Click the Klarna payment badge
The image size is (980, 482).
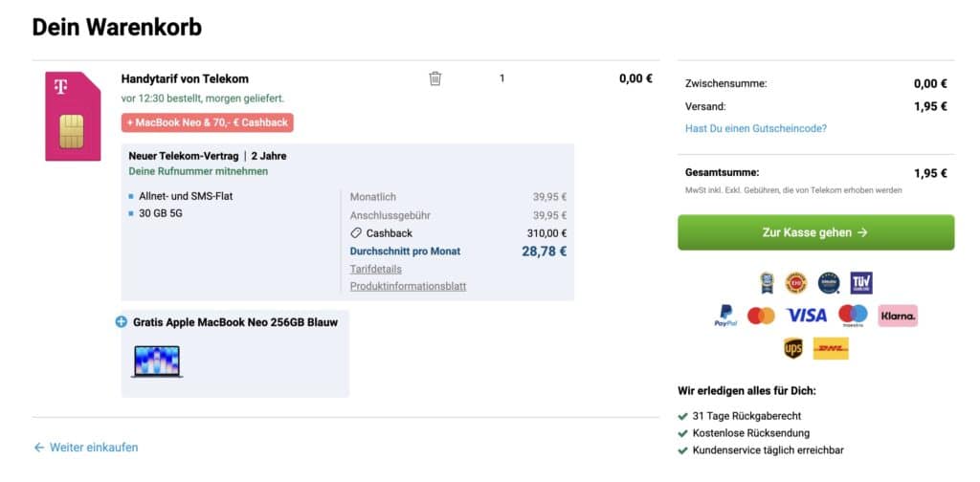(898, 316)
